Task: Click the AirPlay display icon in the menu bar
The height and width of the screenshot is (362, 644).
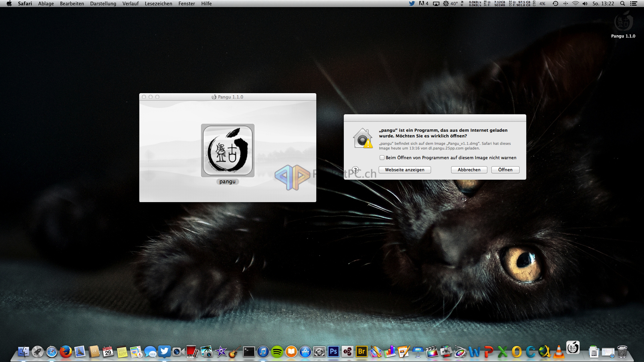Action: (436, 3)
